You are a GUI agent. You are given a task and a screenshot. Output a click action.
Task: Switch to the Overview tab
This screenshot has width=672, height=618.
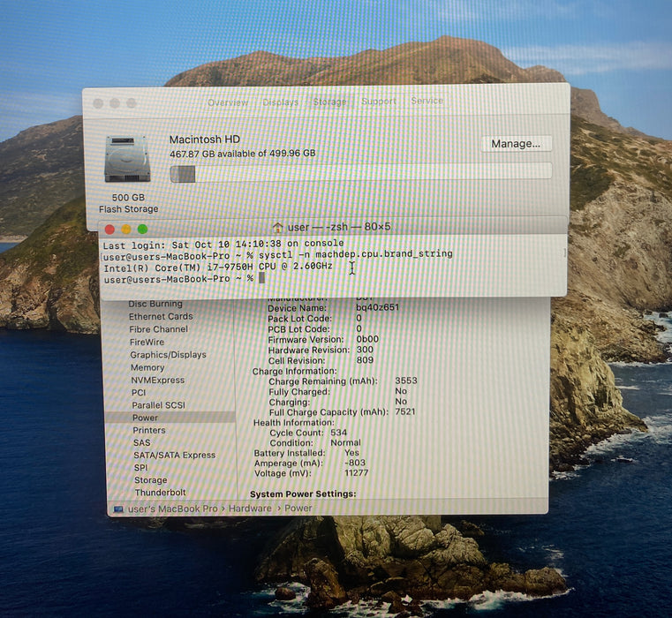pos(228,102)
